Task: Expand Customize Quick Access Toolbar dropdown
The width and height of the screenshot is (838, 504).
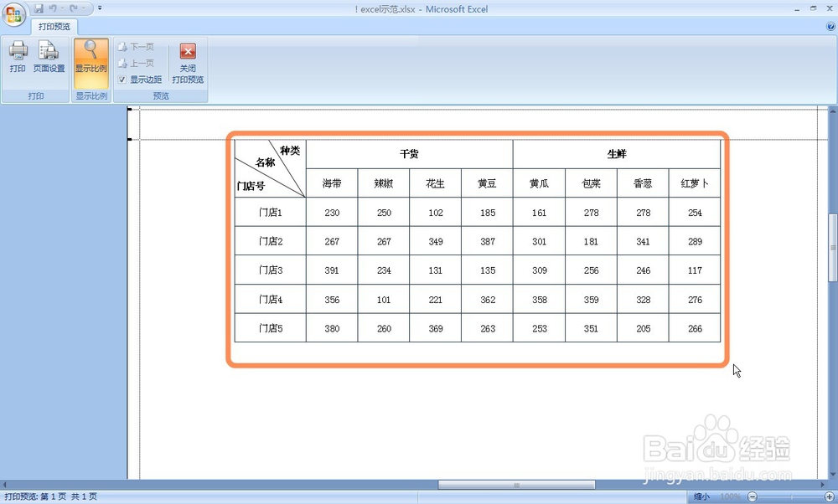Action: (100, 8)
